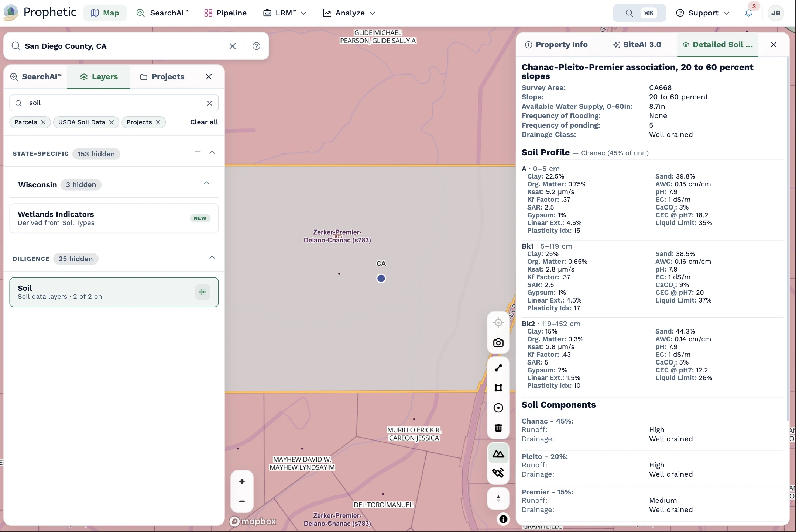Click the locate-me crosshair map icon
This screenshot has width=796, height=532.
(498, 323)
